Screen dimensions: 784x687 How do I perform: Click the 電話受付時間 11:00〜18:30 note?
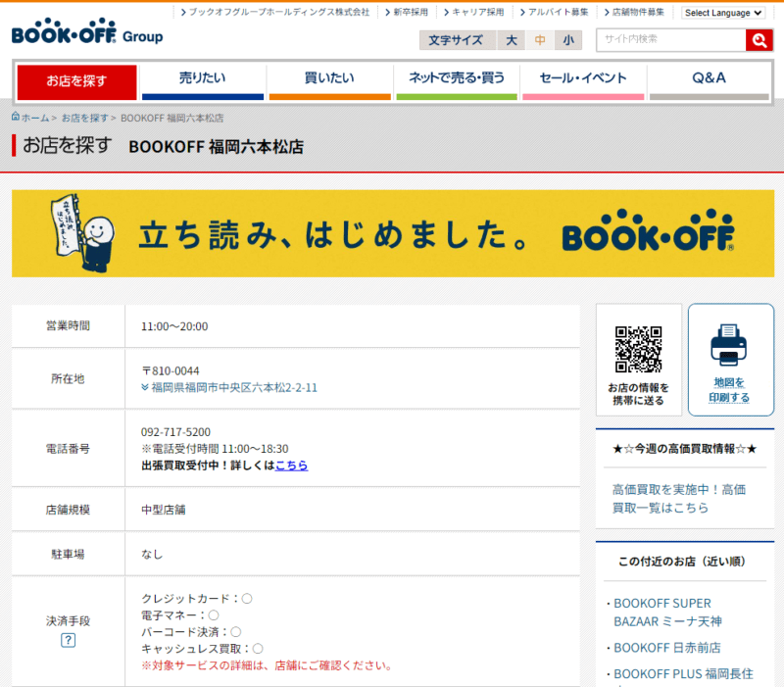click(x=215, y=449)
